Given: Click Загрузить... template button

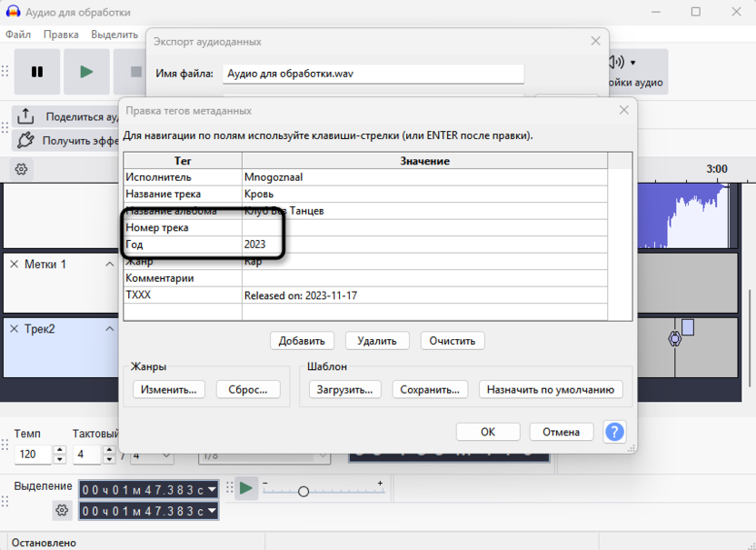Looking at the screenshot, I should coord(344,389).
